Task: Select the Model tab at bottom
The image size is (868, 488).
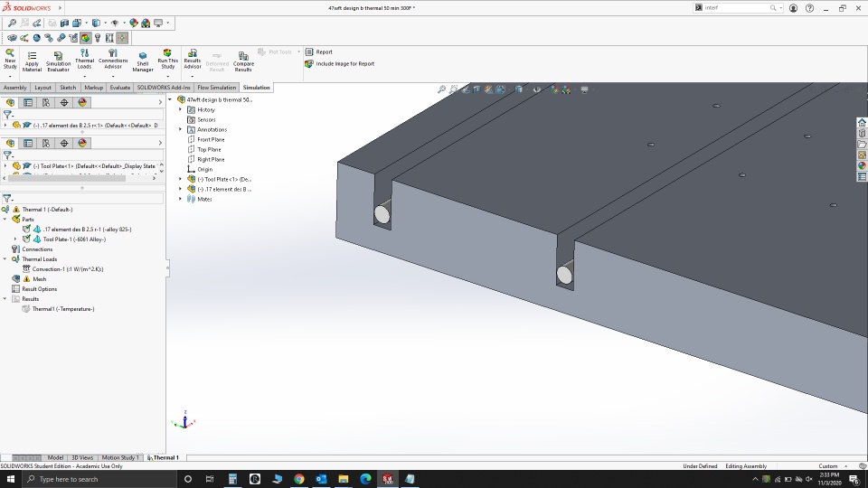Action: click(x=55, y=457)
